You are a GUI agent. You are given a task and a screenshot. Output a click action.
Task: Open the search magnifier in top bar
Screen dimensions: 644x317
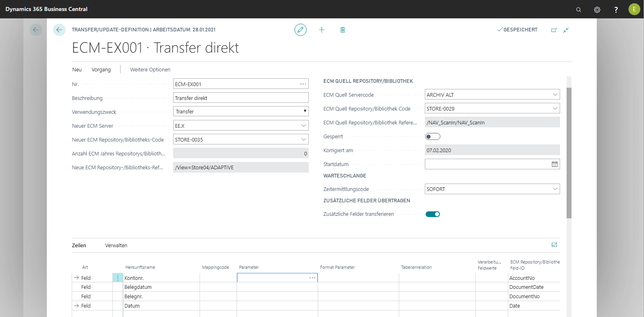point(578,9)
